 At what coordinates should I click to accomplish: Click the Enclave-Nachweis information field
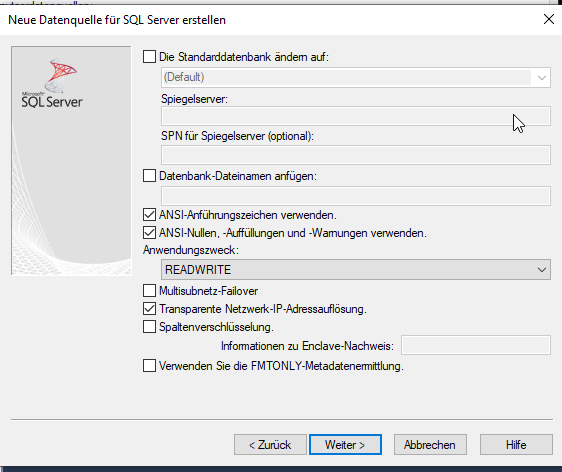pos(476,345)
